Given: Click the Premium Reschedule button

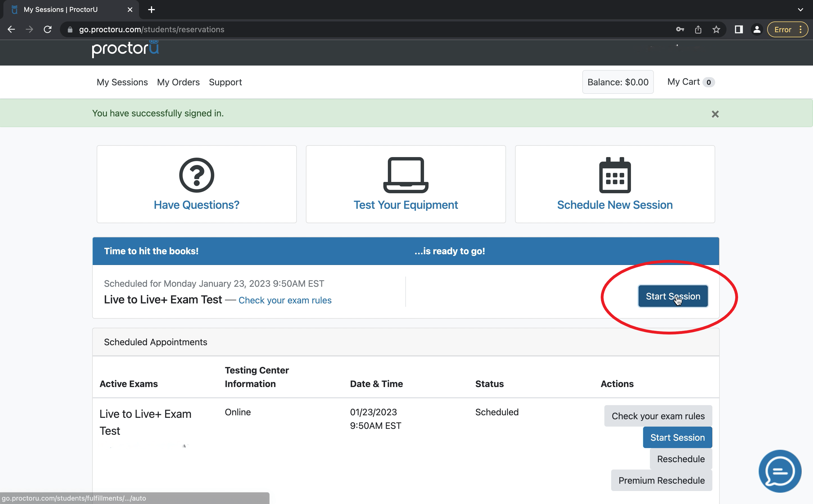Looking at the screenshot, I should pos(661,480).
